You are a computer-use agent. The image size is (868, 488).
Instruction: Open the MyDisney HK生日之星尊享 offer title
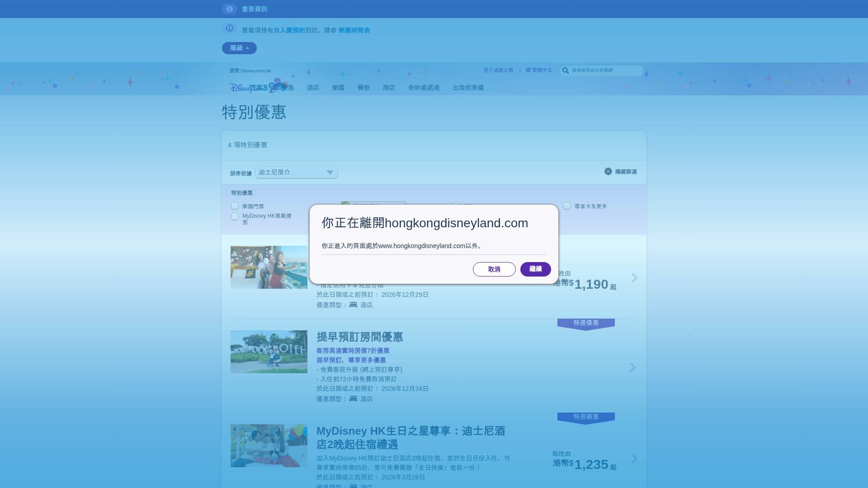pyautogui.click(x=411, y=438)
